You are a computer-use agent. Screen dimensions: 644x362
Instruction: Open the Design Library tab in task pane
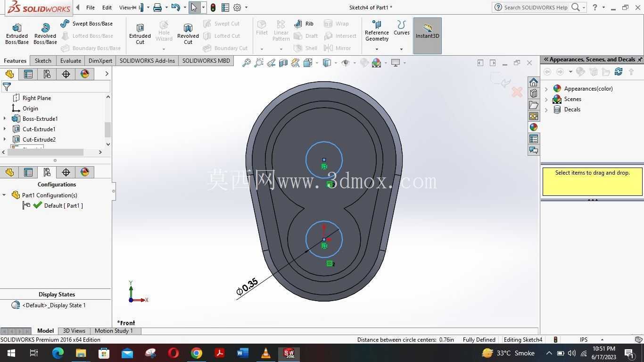click(x=533, y=93)
